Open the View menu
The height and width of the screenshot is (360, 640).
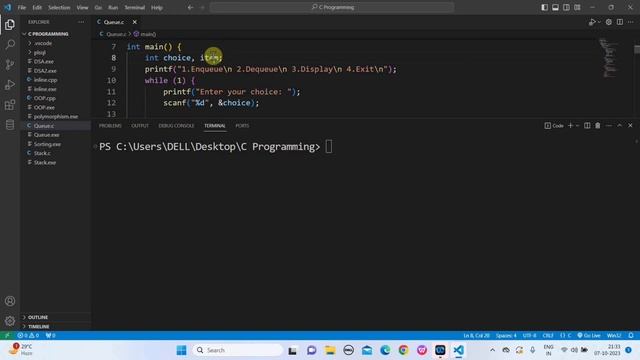pyautogui.click(x=82, y=7)
